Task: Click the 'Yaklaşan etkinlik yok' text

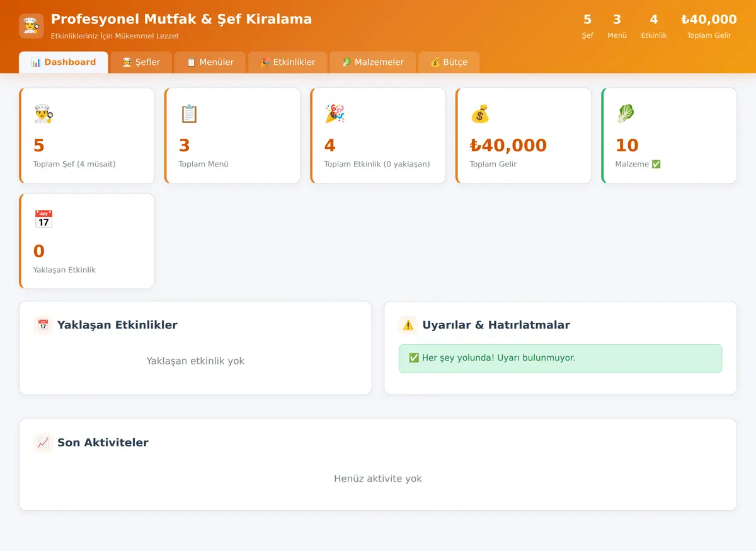Action: pyautogui.click(x=195, y=361)
